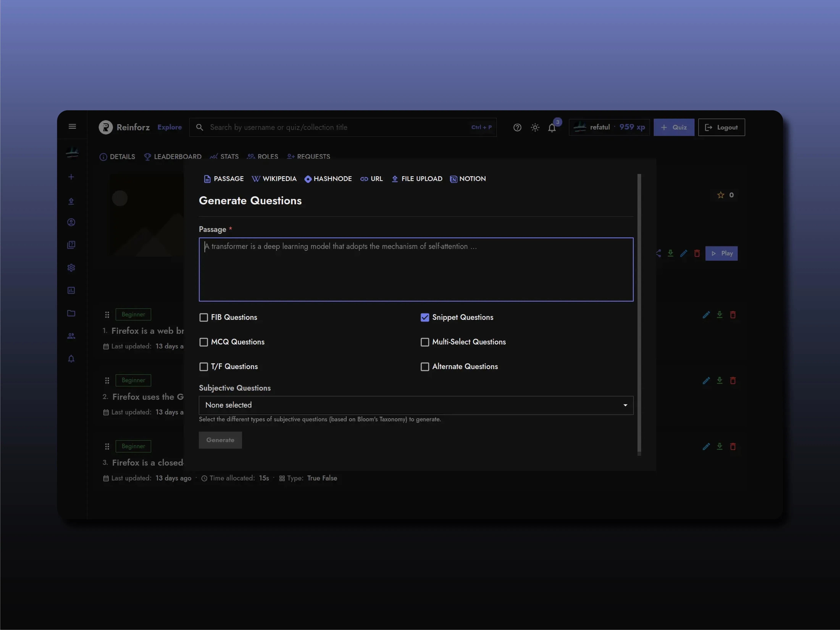Viewport: 840px width, 630px height.
Task: Uncheck the Snippet Questions checkbox
Action: point(424,317)
